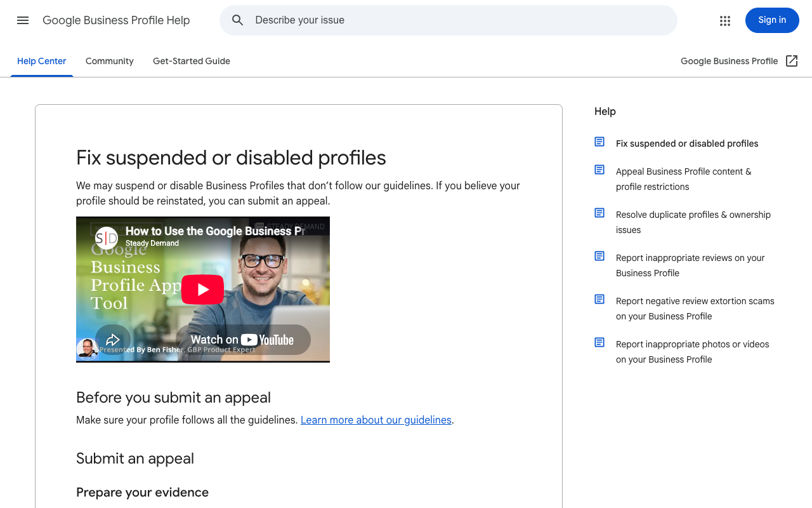
Task: Click the Steady Demand channel name on video
Action: pyautogui.click(x=152, y=243)
